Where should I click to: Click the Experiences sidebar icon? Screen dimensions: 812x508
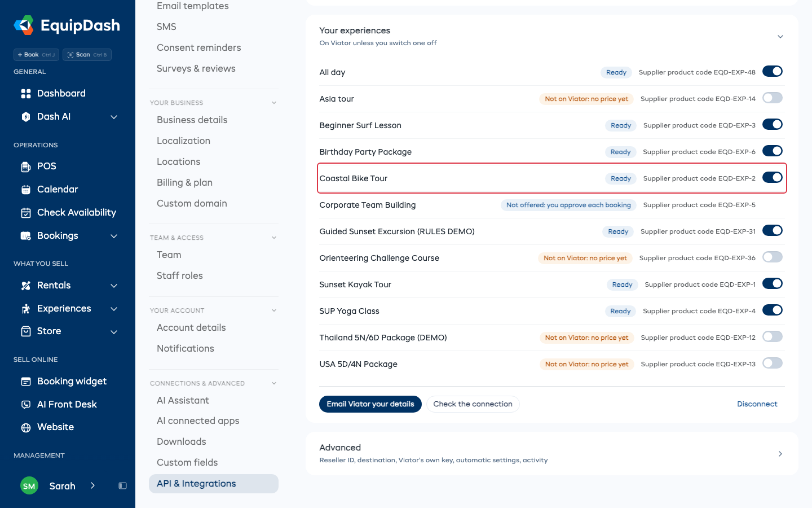point(25,309)
